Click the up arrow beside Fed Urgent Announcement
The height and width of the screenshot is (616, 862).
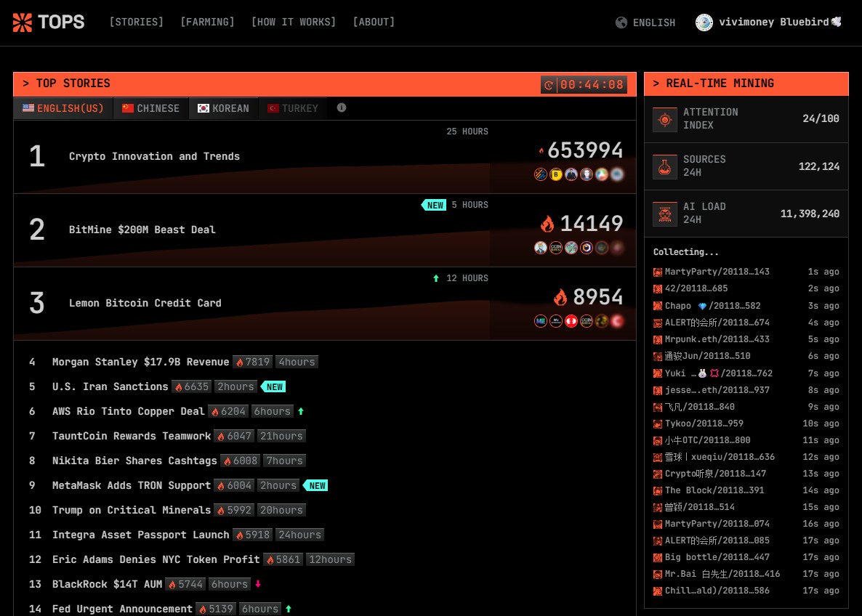[x=289, y=609]
